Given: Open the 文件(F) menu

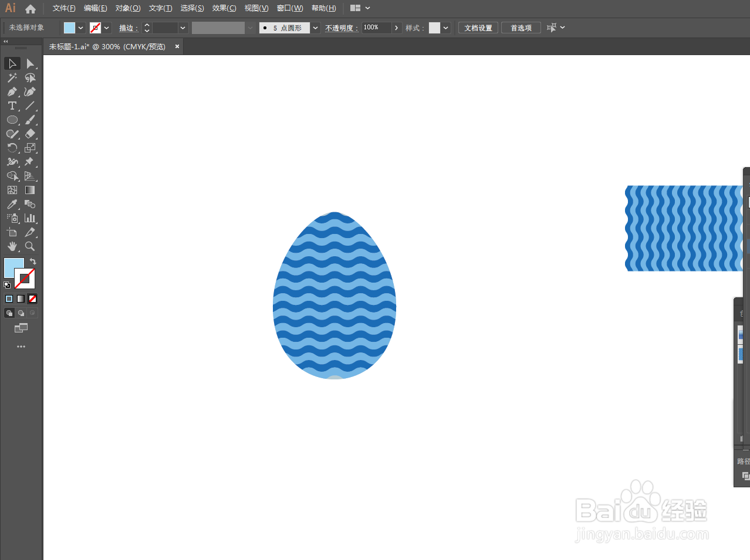Looking at the screenshot, I should click(64, 8).
